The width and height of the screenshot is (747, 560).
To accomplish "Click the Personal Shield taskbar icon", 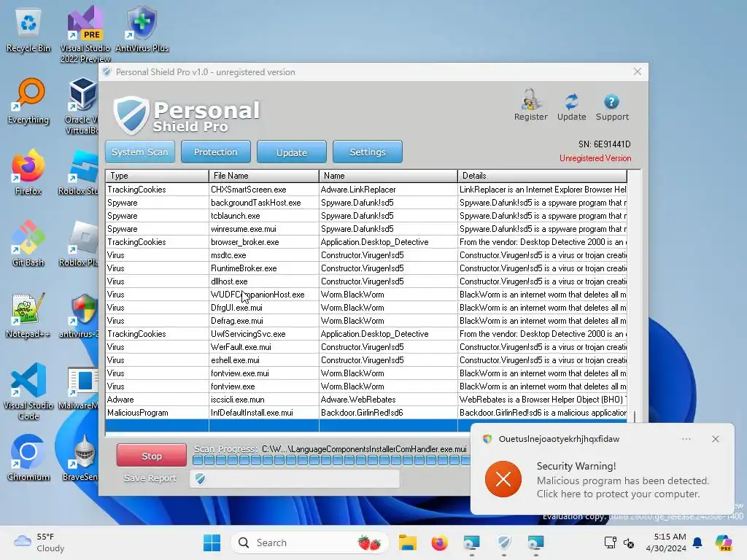I will click(503, 542).
